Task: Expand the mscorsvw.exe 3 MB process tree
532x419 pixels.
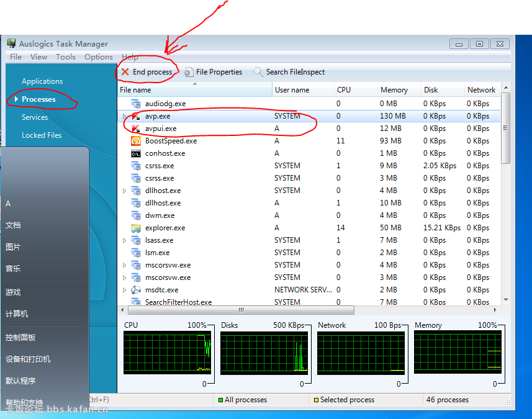Action: point(125,277)
